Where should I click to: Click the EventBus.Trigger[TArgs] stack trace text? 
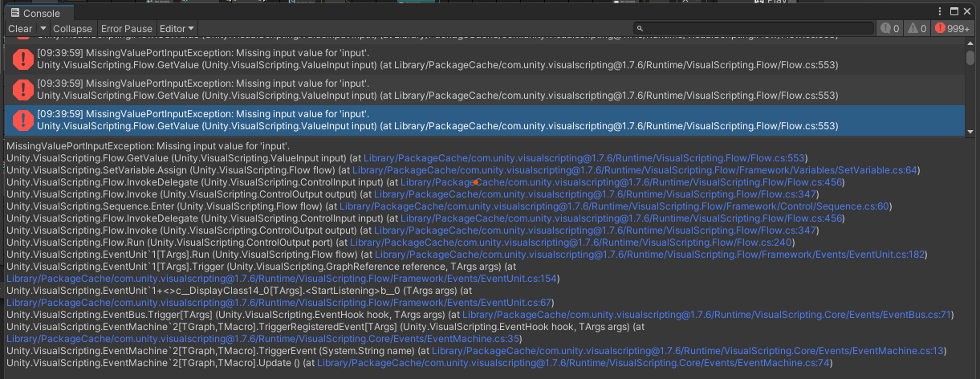pyautogui.click(x=226, y=315)
